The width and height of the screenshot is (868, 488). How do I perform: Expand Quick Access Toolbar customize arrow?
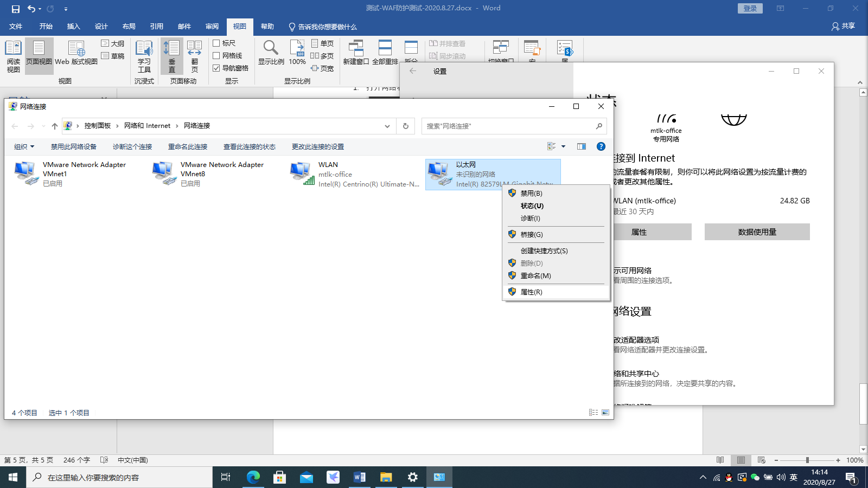(66, 9)
